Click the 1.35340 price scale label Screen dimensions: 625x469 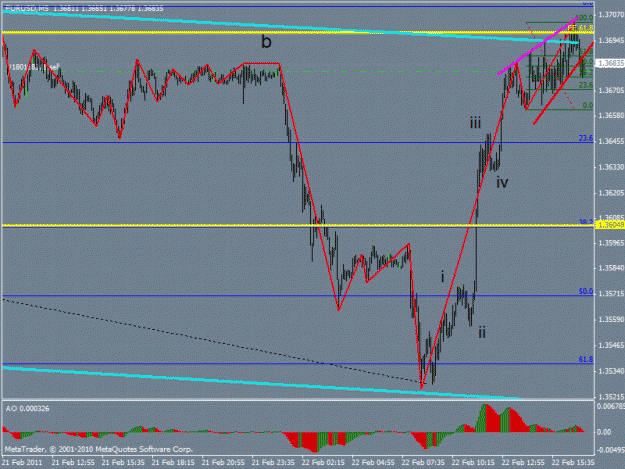611,371
